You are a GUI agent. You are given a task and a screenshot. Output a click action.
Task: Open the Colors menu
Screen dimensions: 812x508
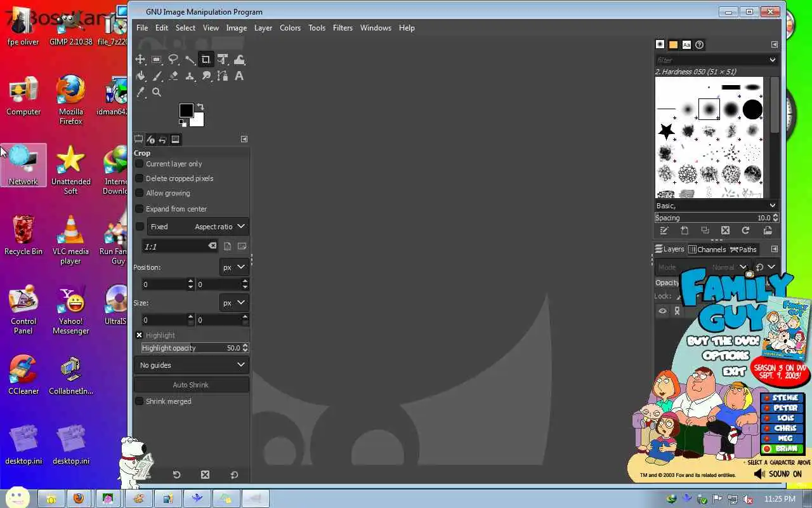click(x=290, y=28)
